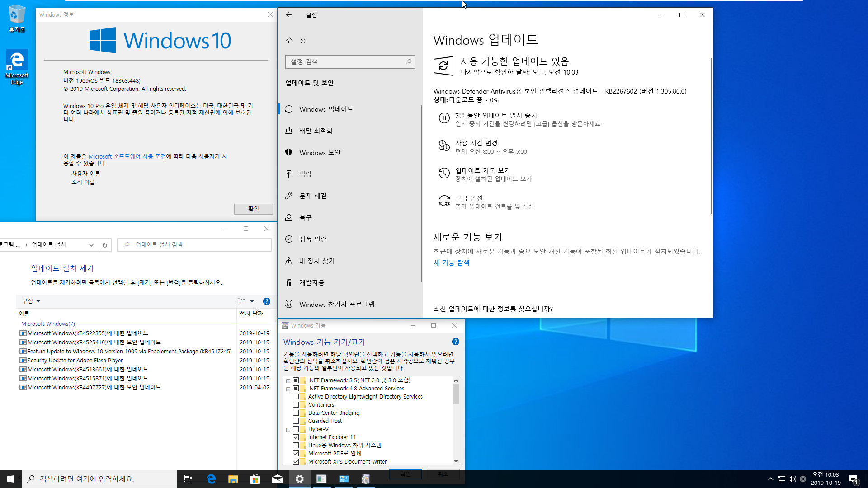
Task: Open 구성 dropdown menu
Action: coord(31,301)
